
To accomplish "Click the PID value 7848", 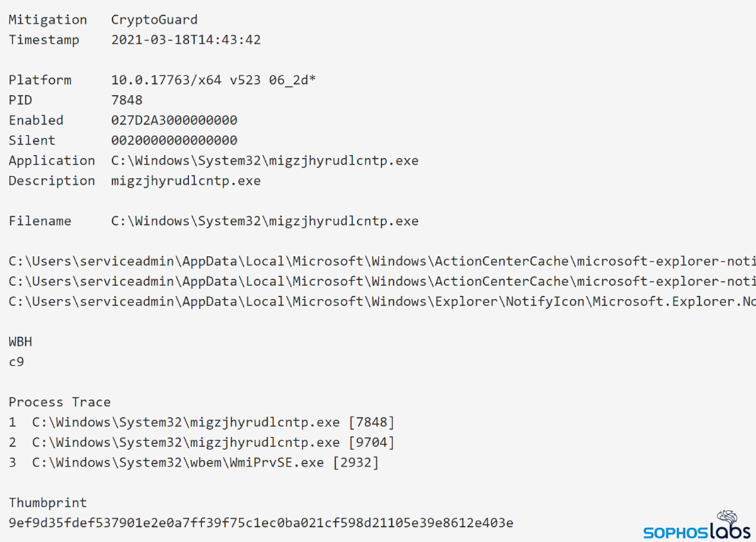I will [x=127, y=100].
